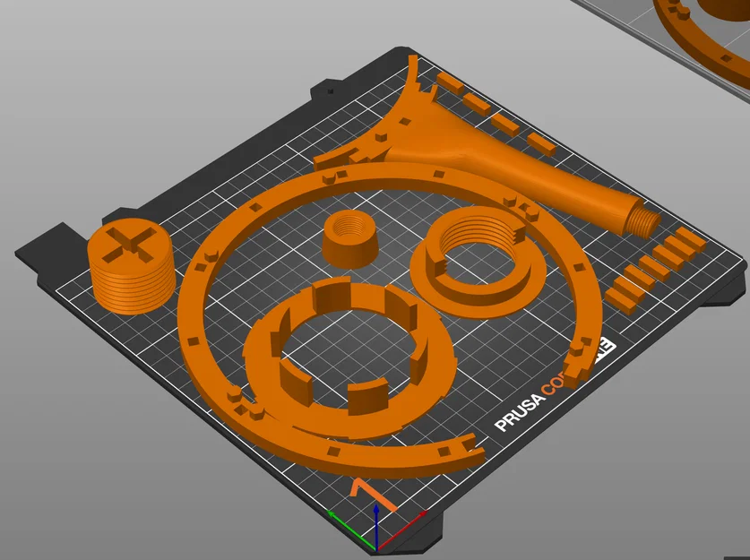This screenshot has width=750, height=560.
Task: Select the slotted clamp ring with tabs
Action: click(x=349, y=358)
